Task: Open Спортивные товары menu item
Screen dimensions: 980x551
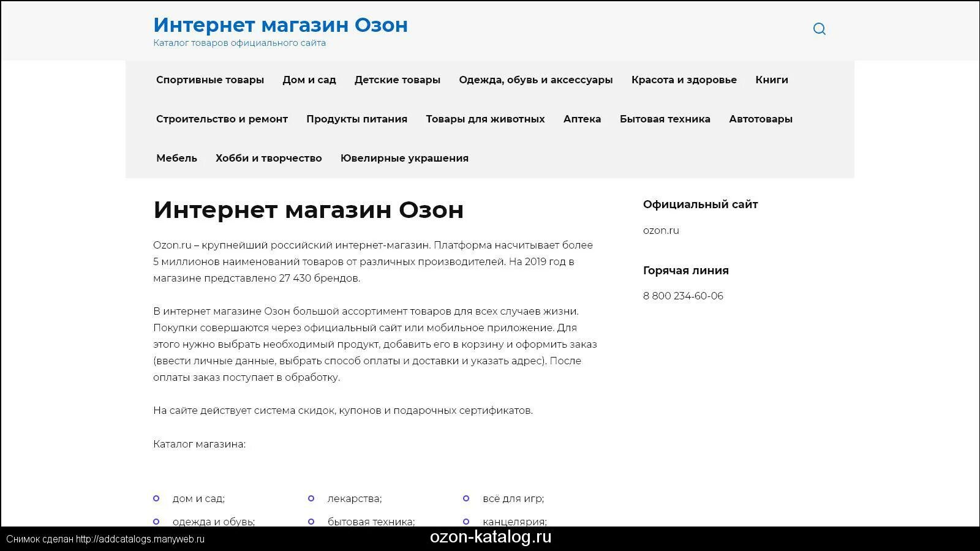Action: (x=210, y=80)
